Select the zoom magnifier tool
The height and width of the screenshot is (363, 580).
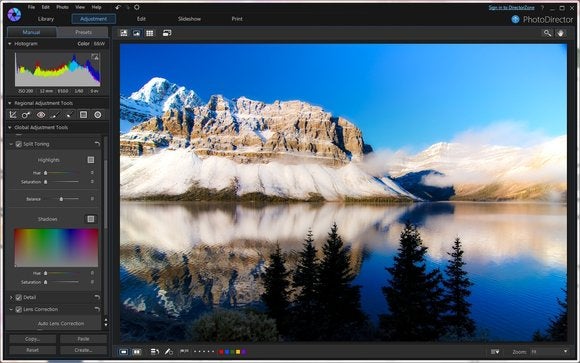point(547,33)
